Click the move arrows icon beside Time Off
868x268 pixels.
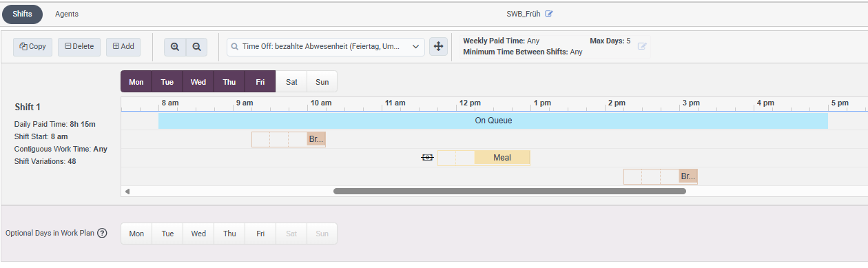tap(437, 47)
